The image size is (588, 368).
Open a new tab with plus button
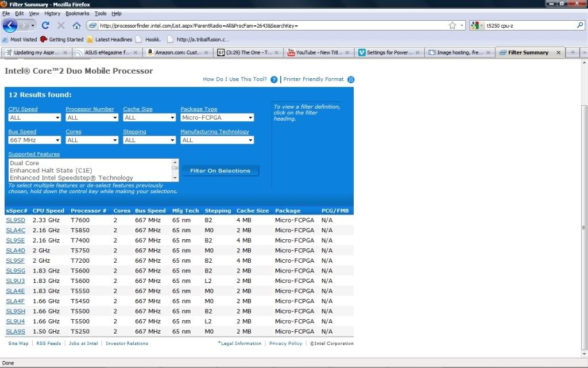click(572, 52)
